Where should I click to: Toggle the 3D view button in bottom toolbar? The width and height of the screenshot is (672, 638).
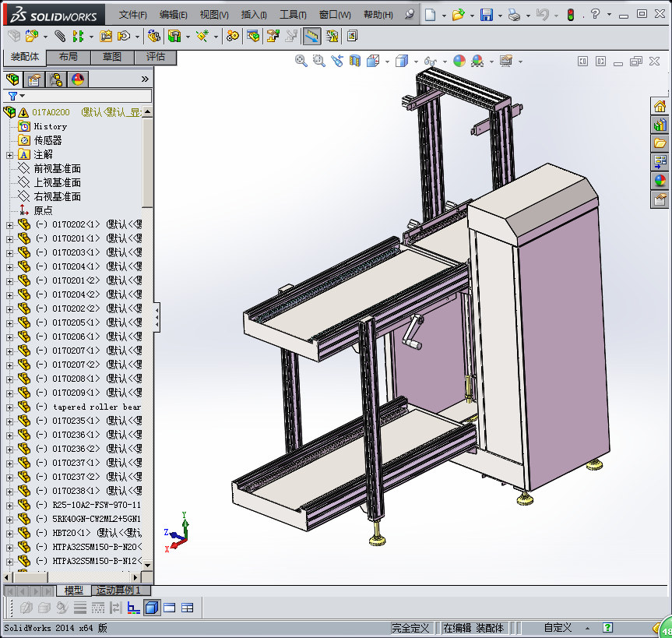click(x=152, y=608)
